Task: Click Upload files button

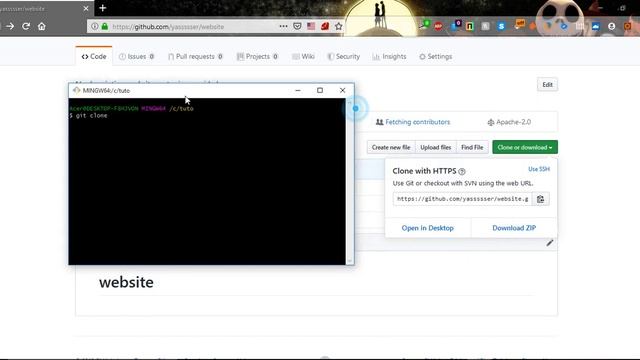Action: pos(436,147)
